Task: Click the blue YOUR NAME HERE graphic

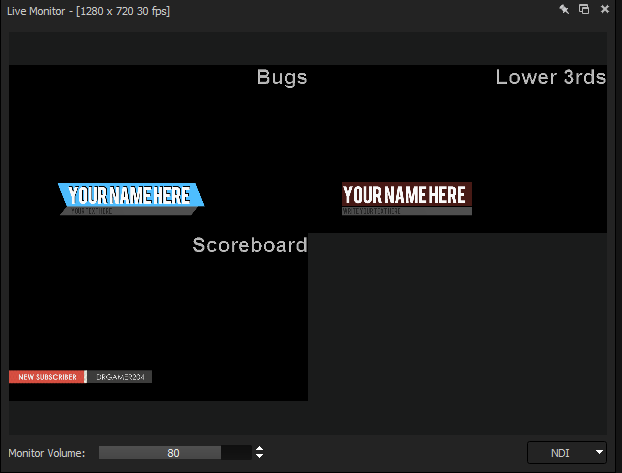Action: (130, 195)
